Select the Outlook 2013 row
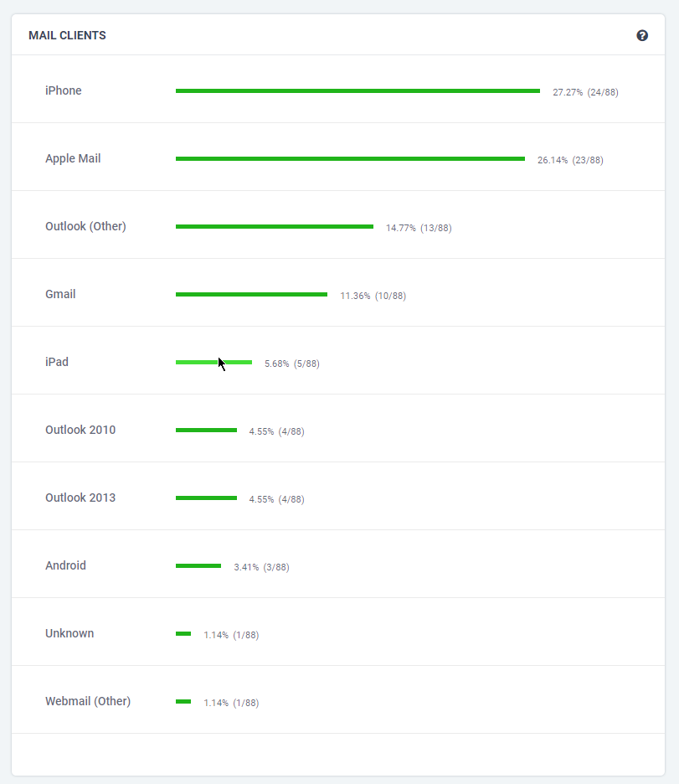 point(335,498)
